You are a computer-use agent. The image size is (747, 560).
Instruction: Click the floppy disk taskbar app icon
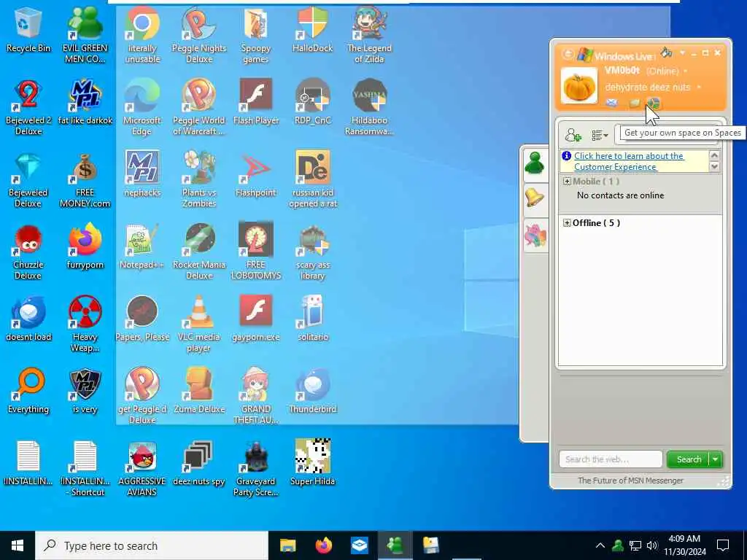click(431, 545)
